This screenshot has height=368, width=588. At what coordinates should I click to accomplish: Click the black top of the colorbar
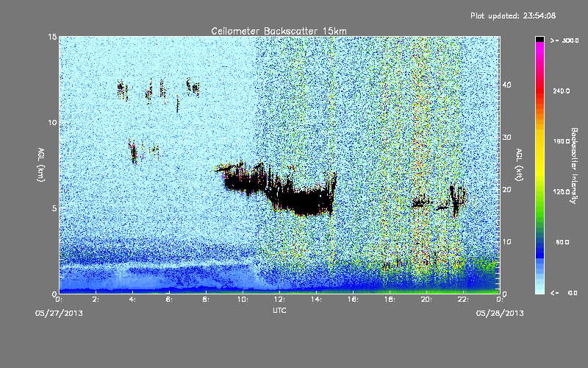click(x=539, y=39)
